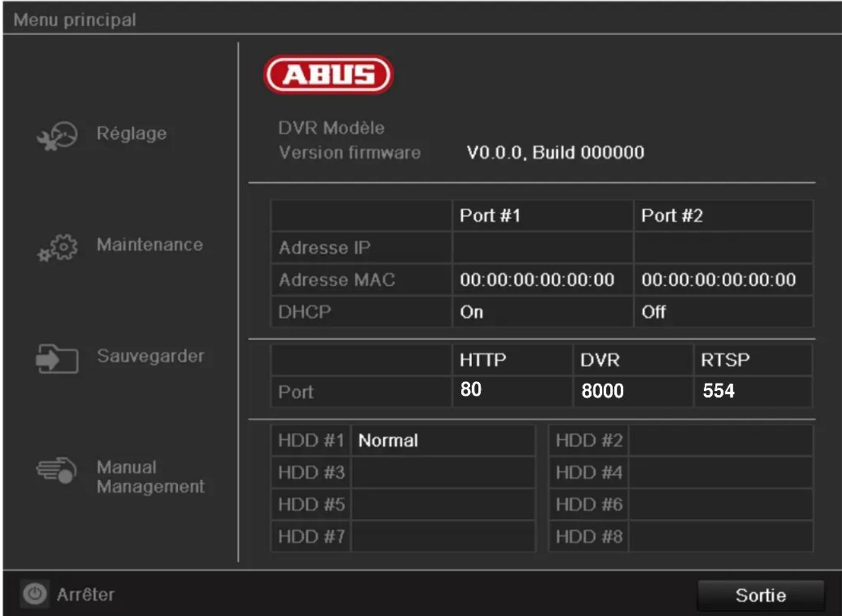Click the ABUS logo
This screenshot has height=616, width=842.
coord(328,75)
